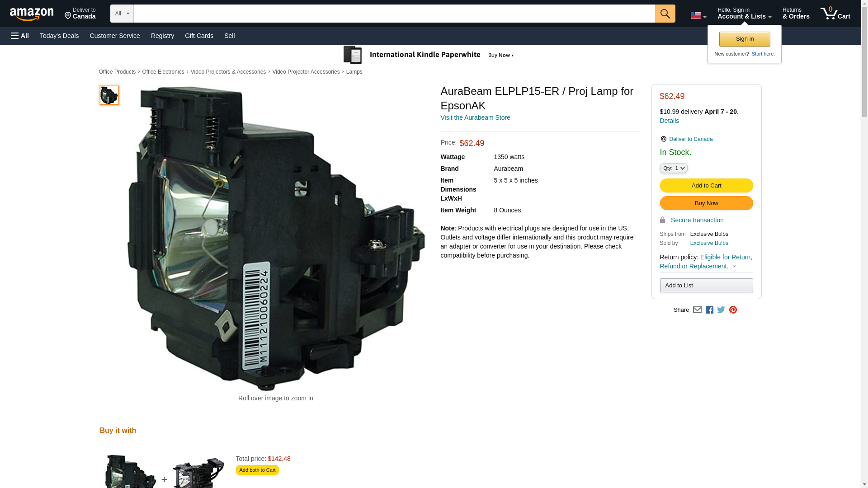The height and width of the screenshot is (488, 868).
Task: Open search category All dropdown
Action: (x=122, y=14)
